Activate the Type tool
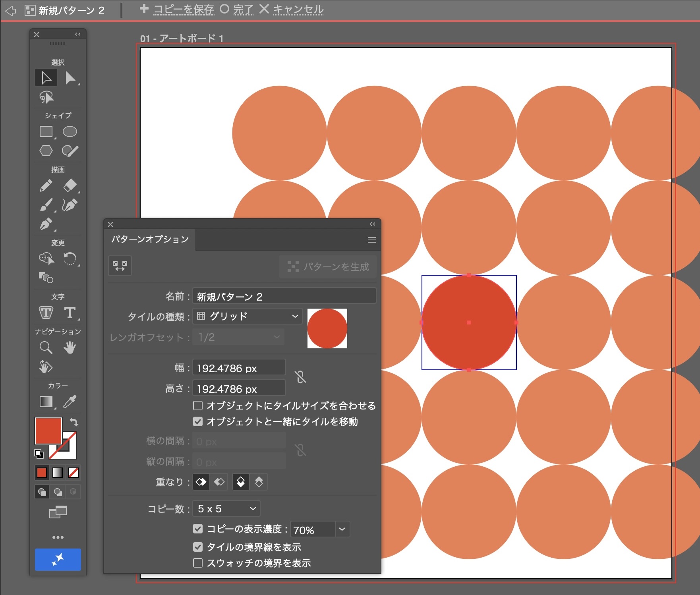700x595 pixels. tap(70, 313)
